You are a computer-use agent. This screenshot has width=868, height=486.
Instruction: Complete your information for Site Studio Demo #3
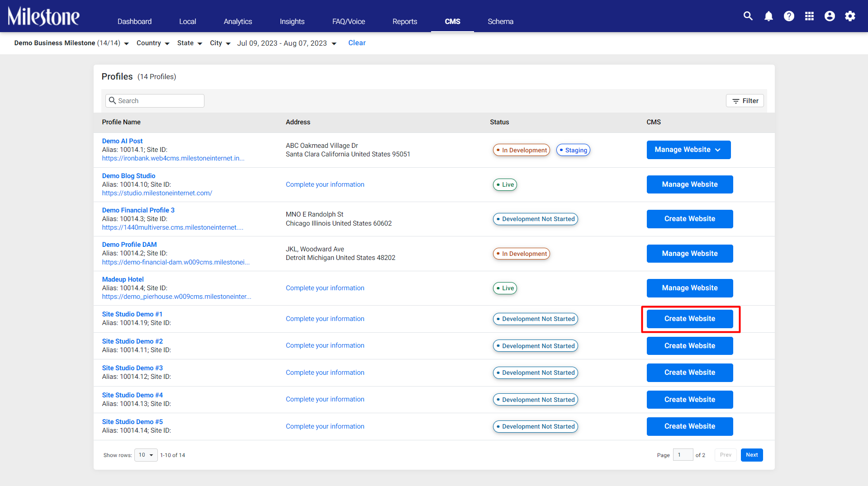(325, 373)
